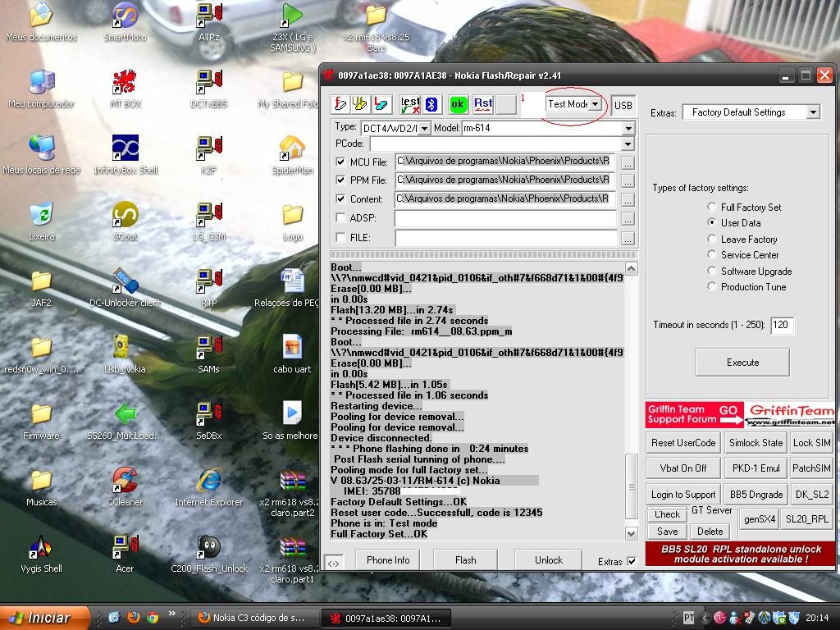The image size is (840, 630).
Task: Click the PKD-1 Emul button
Action: pos(756,468)
